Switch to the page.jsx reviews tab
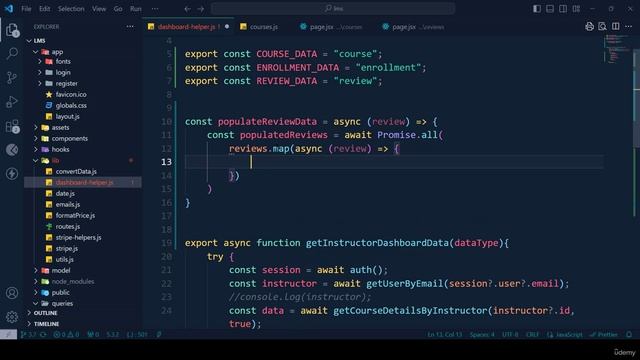Image resolution: width=640 pixels, height=360 pixels. 418,27
